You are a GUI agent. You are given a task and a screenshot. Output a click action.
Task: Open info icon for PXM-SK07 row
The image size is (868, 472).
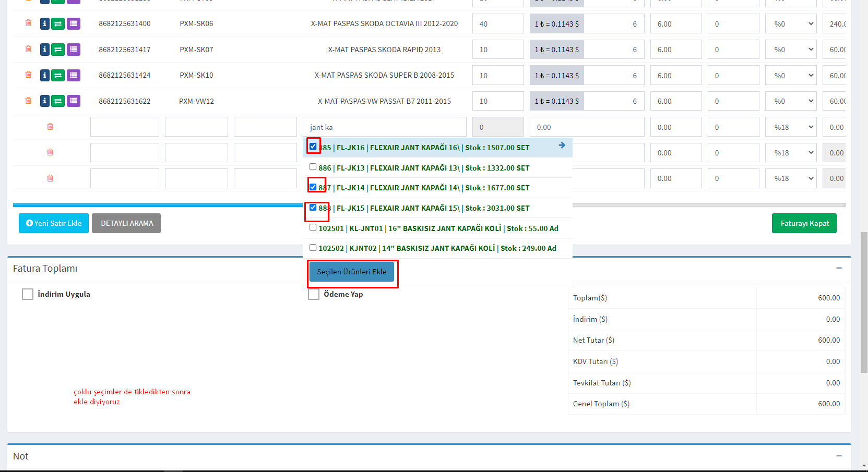pos(45,50)
